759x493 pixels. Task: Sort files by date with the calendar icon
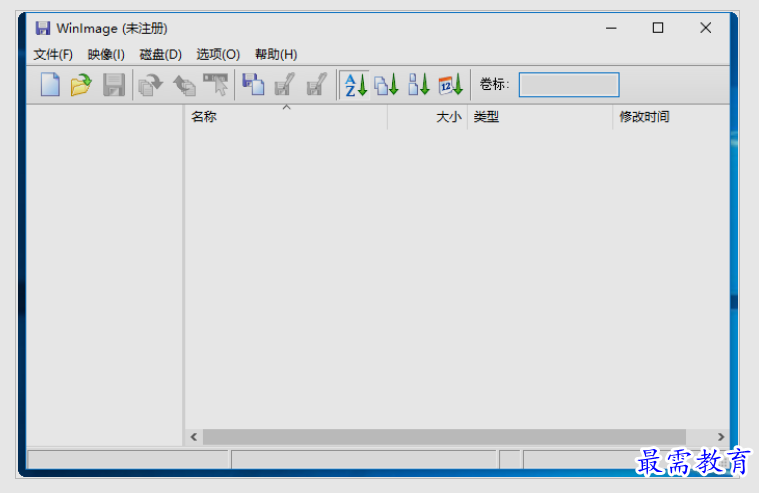click(x=451, y=85)
